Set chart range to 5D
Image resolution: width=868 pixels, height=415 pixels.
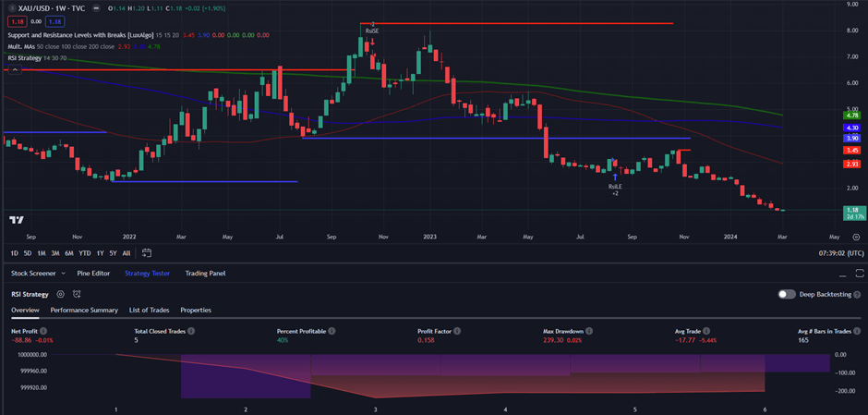[x=28, y=253]
